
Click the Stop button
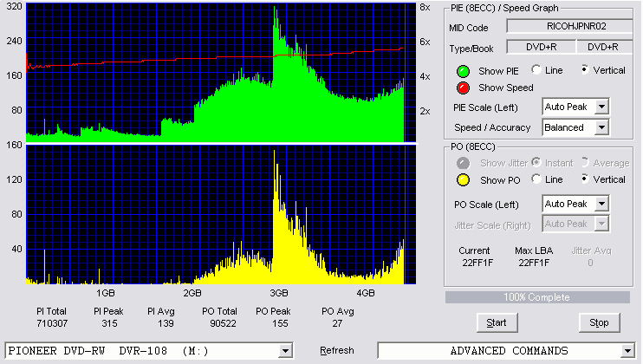click(599, 322)
